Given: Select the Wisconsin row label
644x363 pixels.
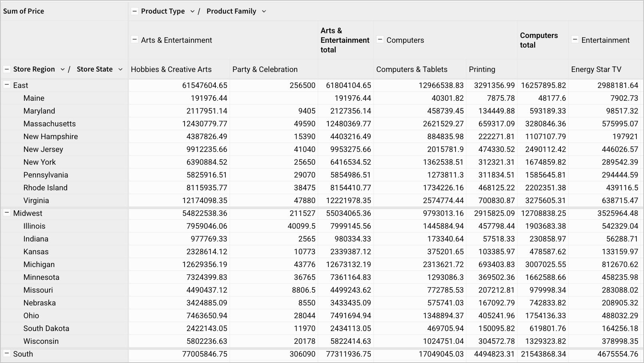Looking at the screenshot, I should pyautogui.click(x=41, y=341).
